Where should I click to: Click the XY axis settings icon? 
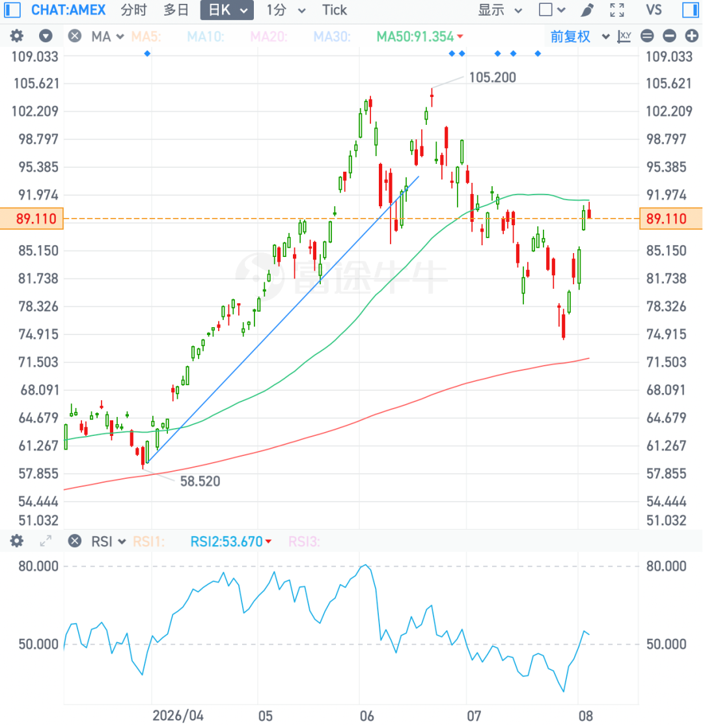tap(624, 36)
